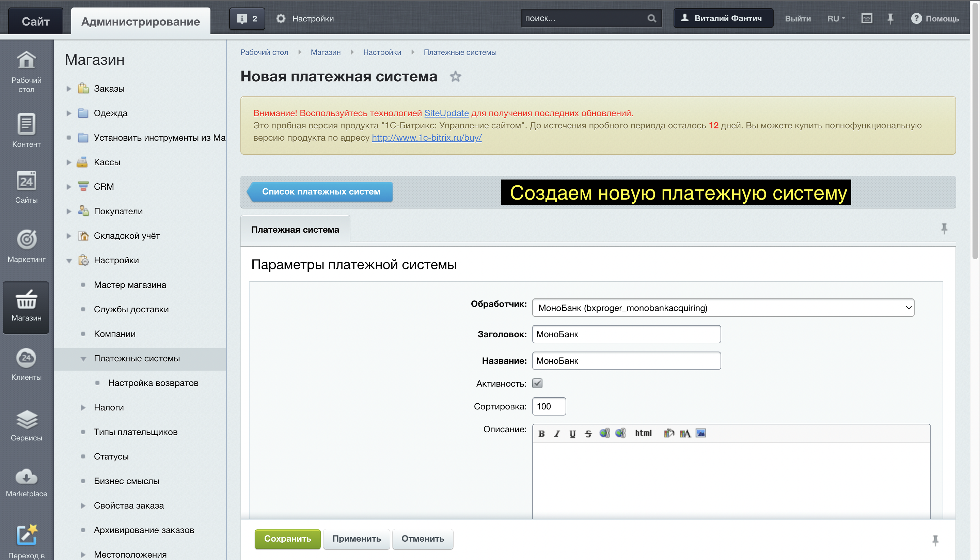Apply bold in description editor
This screenshot has height=560, width=980.
click(541, 434)
